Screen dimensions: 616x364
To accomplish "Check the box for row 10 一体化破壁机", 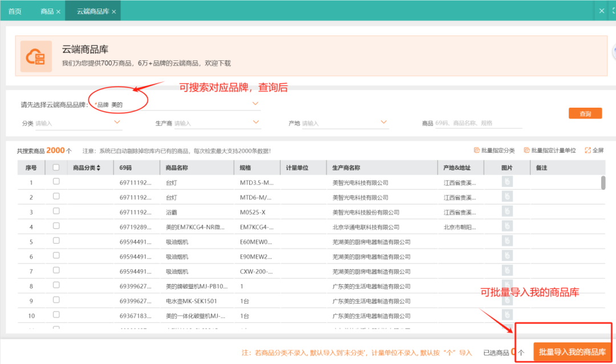I will pyautogui.click(x=56, y=314).
